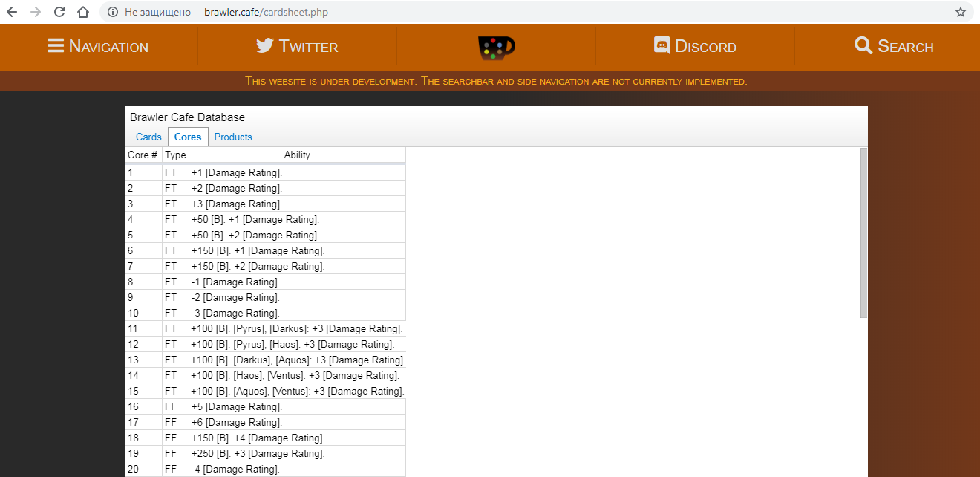Select '-2 [Damage Rating].' ability cell
980x477 pixels.
[x=297, y=297]
